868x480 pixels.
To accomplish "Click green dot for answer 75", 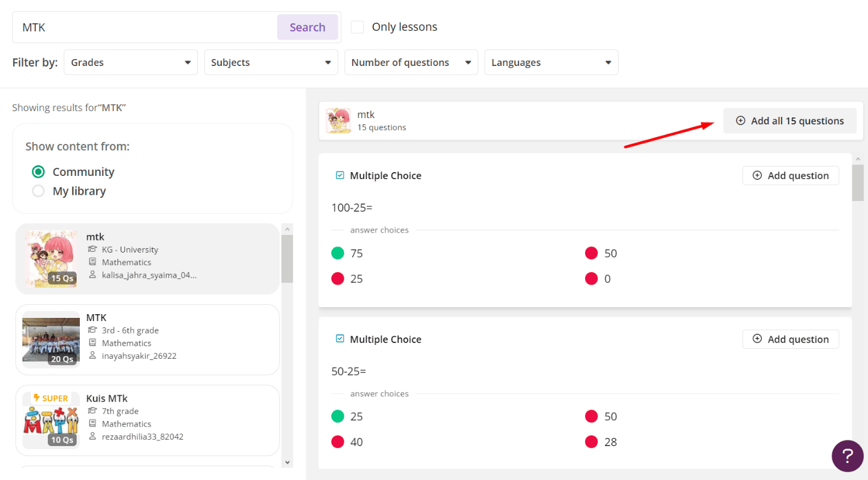I will [x=338, y=253].
